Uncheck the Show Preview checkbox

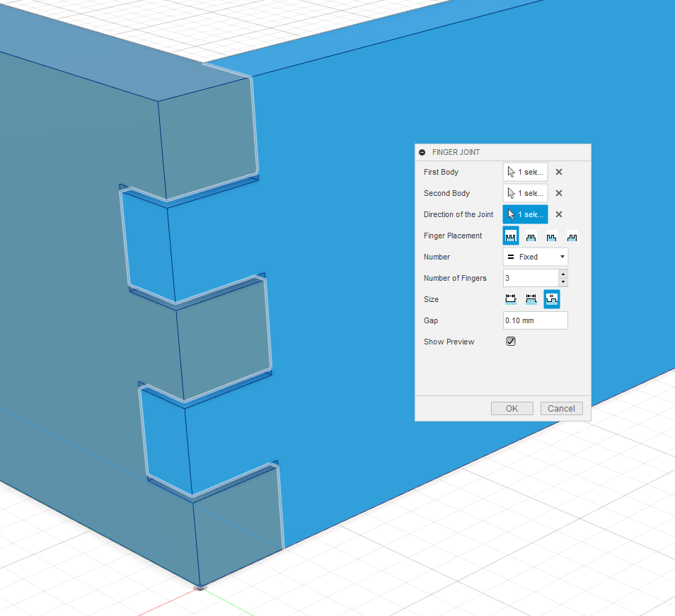tap(511, 341)
